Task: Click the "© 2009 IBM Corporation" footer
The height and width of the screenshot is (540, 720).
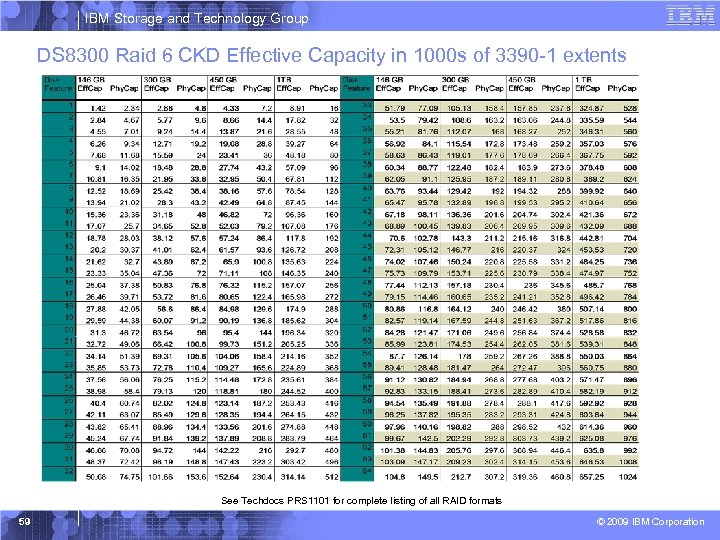Action: 650,522
